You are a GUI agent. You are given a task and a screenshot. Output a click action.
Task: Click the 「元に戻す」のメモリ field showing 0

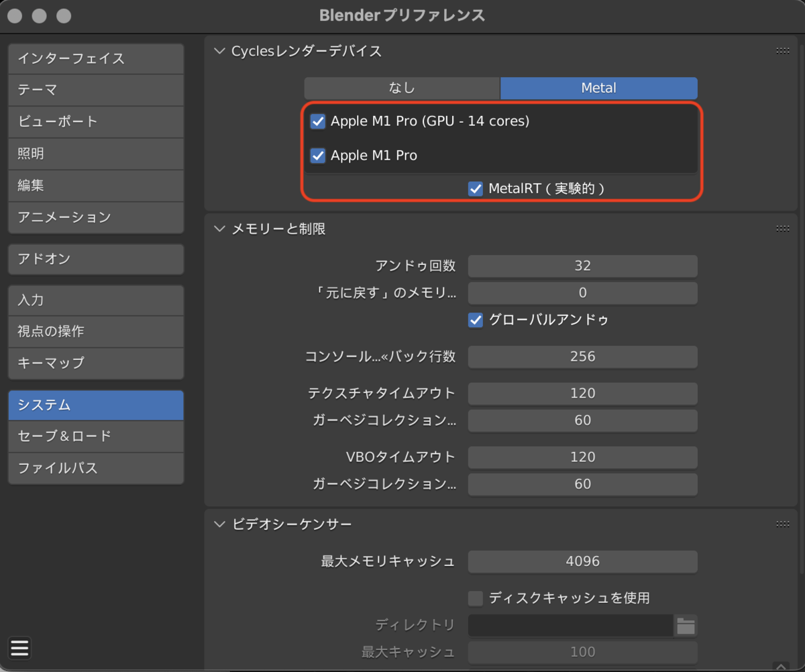click(582, 292)
